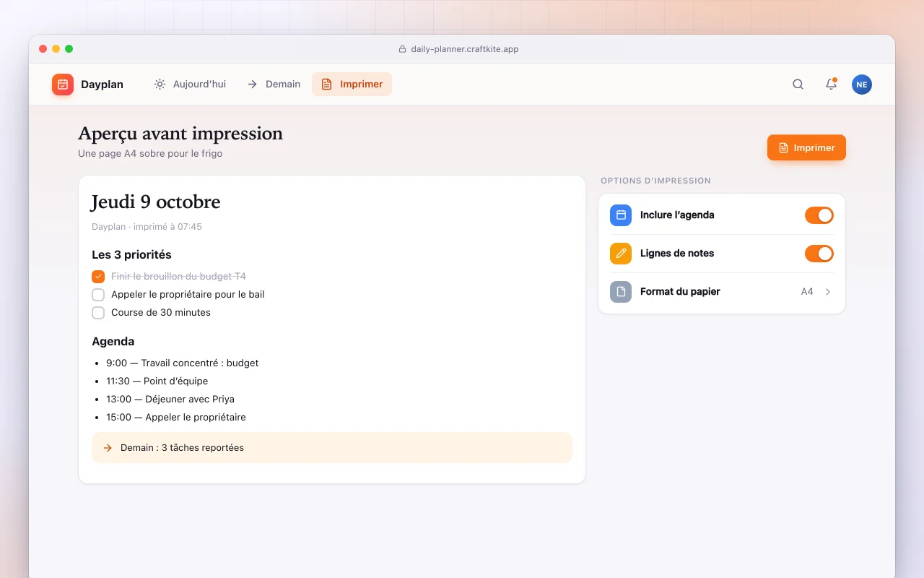Click the lock icon in address bar
The height and width of the screenshot is (578, 924).
pyautogui.click(x=403, y=49)
